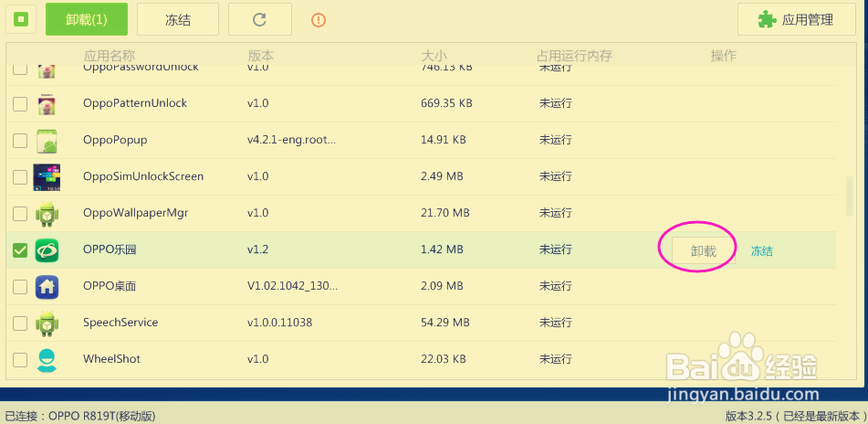
Task: Select the OppoPopup app name
Action: click(x=115, y=140)
